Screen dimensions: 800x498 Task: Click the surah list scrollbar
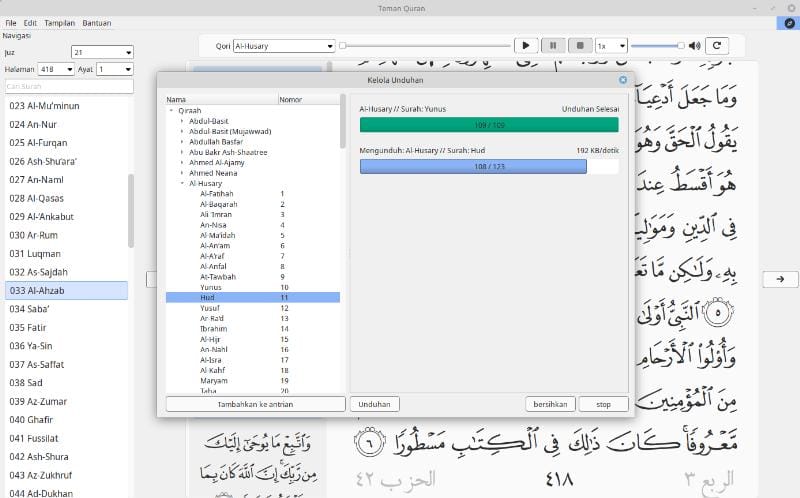click(x=131, y=211)
